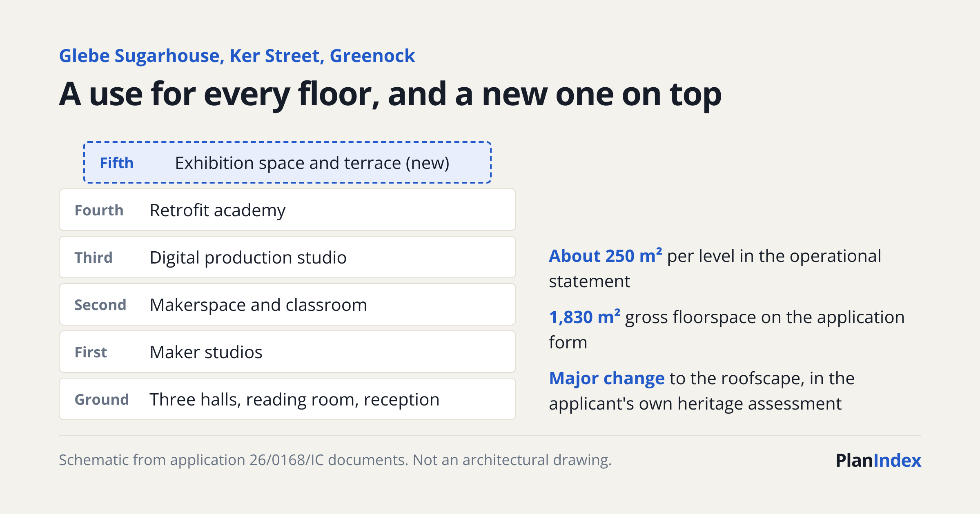
Task: Click 'Three halls, reading room, reception'
Action: [x=295, y=400]
